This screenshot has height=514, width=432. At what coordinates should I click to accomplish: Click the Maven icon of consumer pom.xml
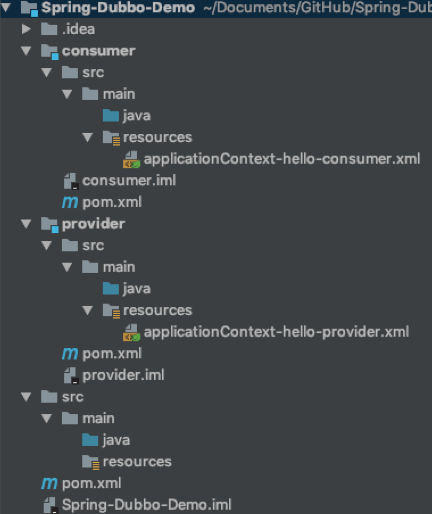pyautogui.click(x=70, y=202)
